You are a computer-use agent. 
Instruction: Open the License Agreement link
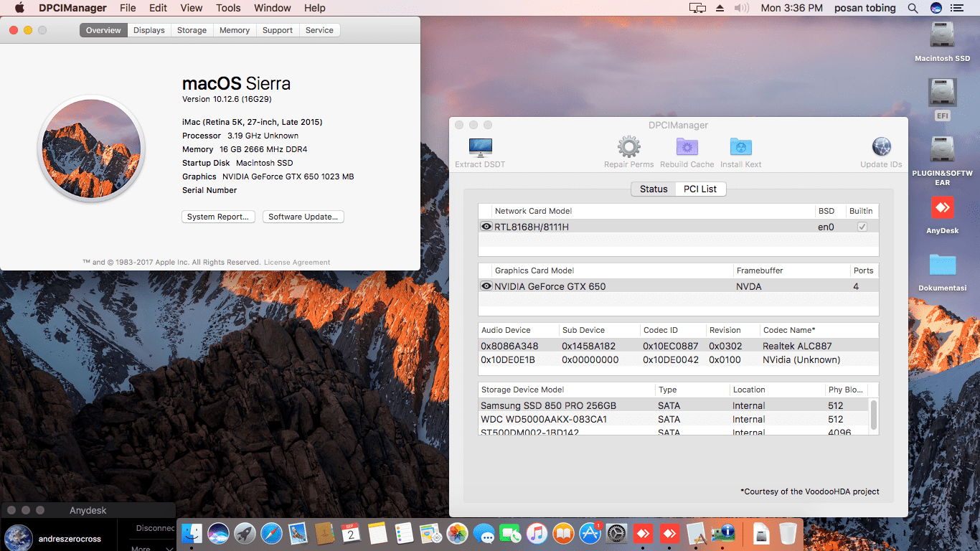click(297, 263)
